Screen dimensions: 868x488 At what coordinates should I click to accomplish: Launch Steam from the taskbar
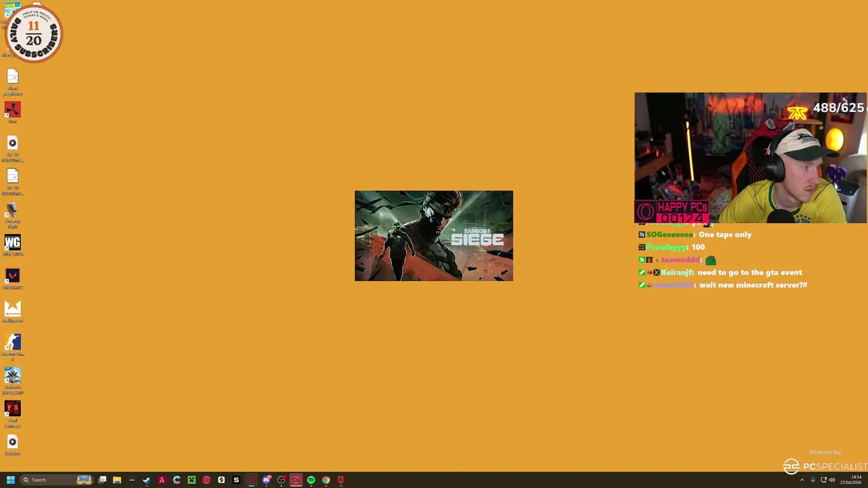(146, 480)
